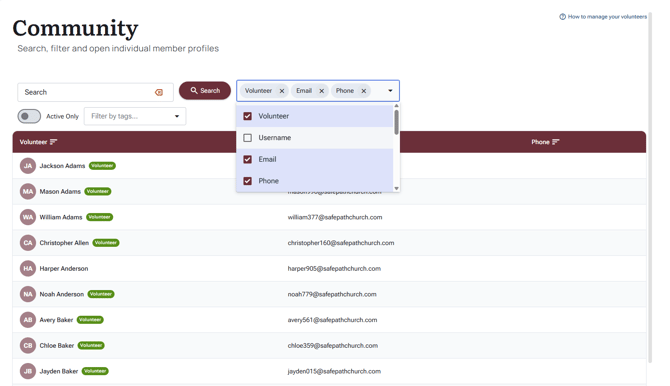Select the Phone option label in dropdown
The height and width of the screenshot is (386, 670).
pyautogui.click(x=268, y=181)
